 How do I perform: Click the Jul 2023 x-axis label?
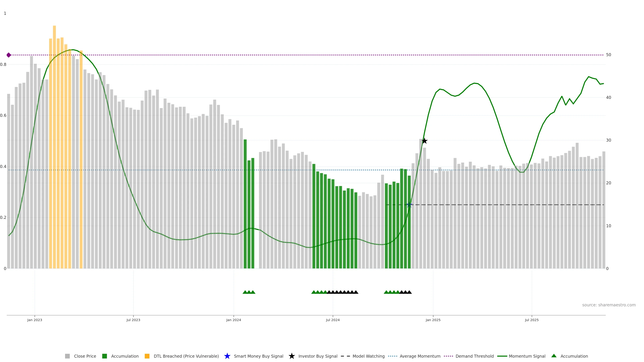(x=133, y=320)
